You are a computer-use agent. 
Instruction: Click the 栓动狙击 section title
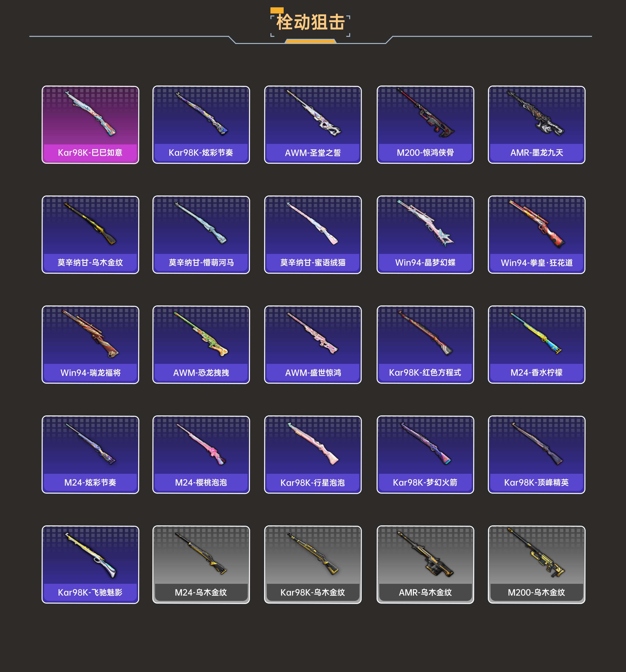[311, 22]
